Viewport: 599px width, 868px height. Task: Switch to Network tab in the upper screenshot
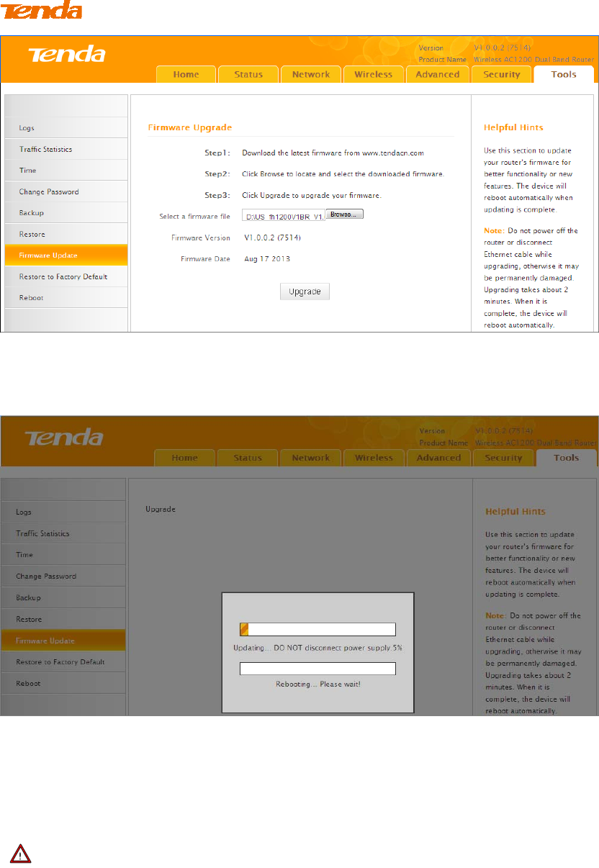click(x=311, y=75)
